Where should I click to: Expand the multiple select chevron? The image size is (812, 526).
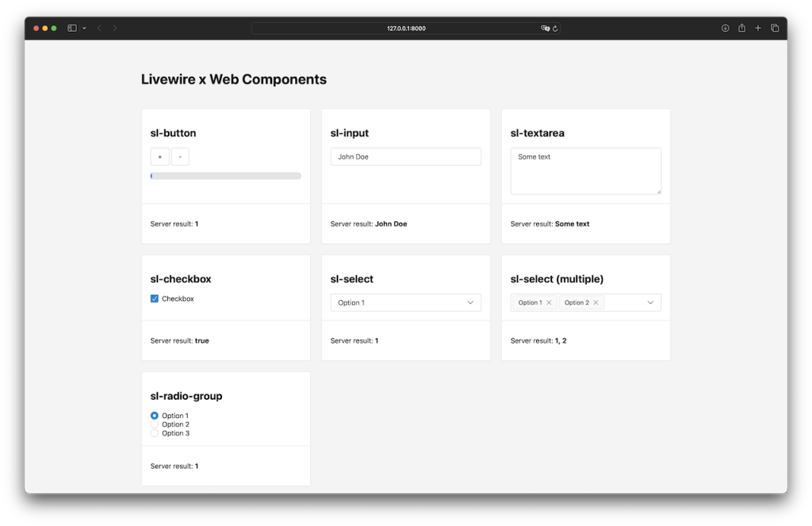(650, 302)
